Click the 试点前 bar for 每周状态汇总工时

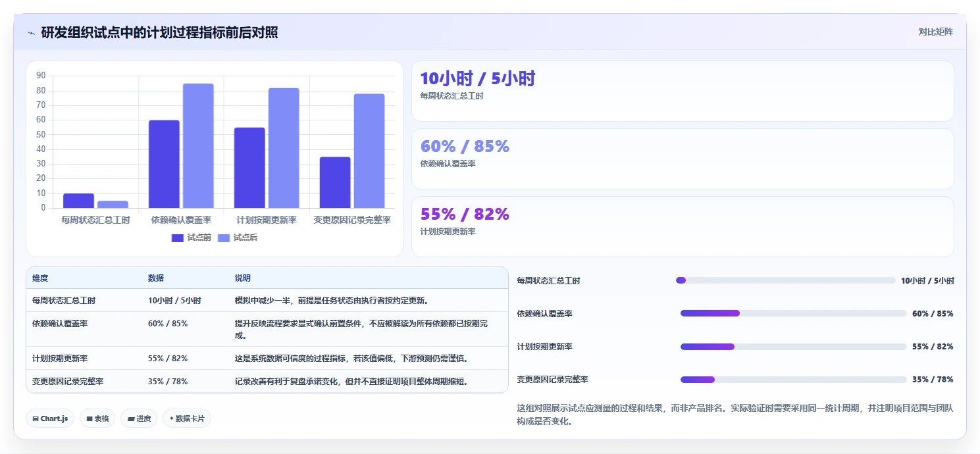[x=78, y=201]
